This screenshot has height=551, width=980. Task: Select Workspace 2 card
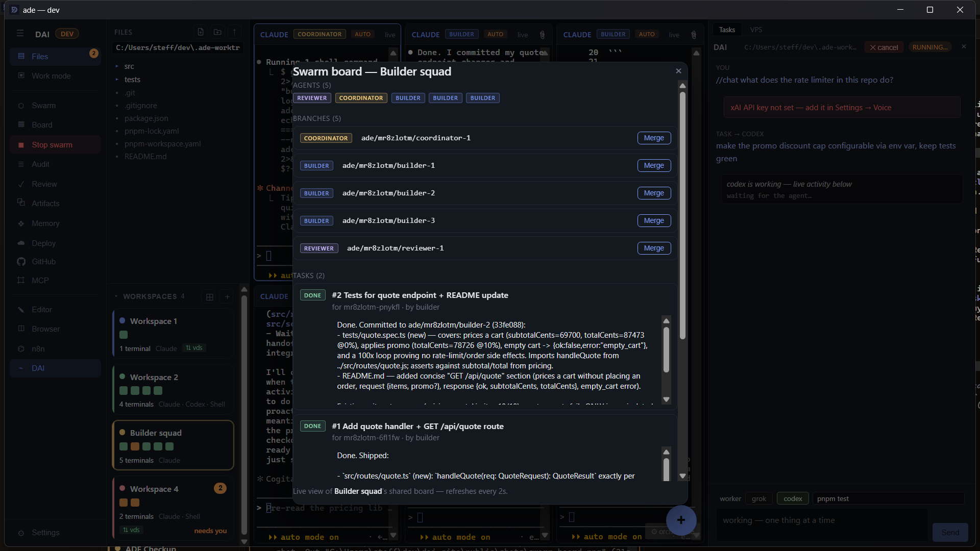[173, 390]
